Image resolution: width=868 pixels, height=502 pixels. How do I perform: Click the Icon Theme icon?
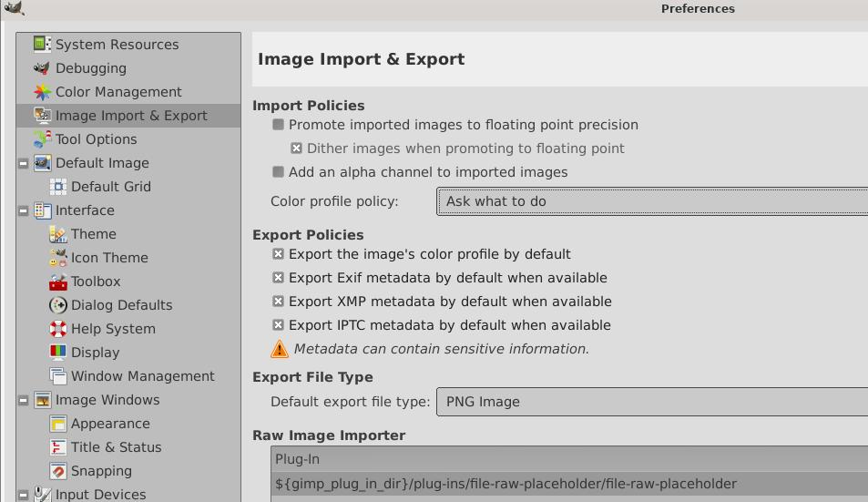(58, 257)
